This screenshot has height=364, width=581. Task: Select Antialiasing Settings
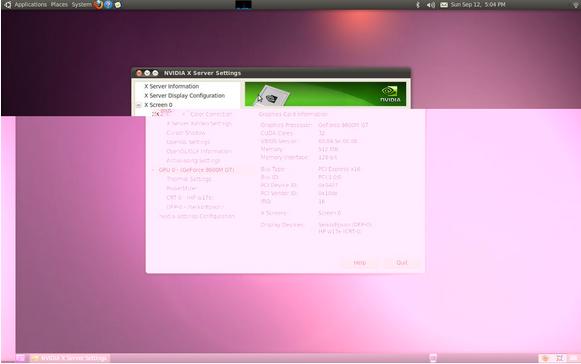click(x=193, y=161)
